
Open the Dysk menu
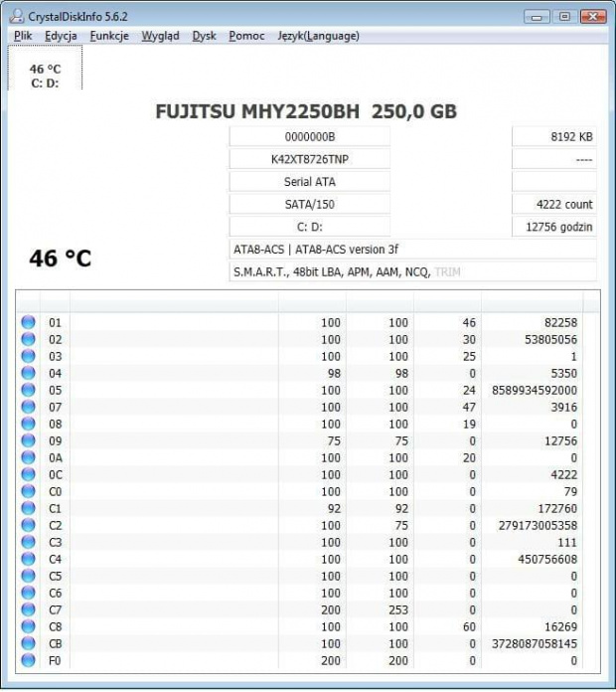pos(204,36)
